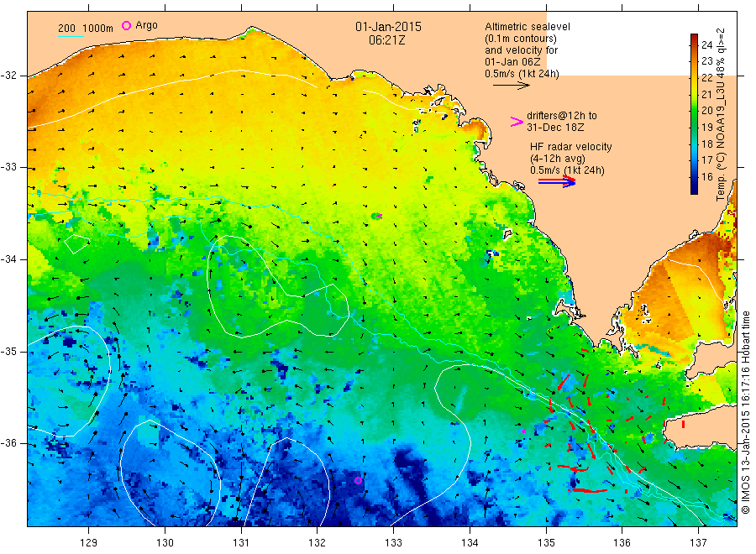Click "0.5m/s (1kt 24h)" under HF radar
The height and width of the screenshot is (554, 756).
coord(567,170)
